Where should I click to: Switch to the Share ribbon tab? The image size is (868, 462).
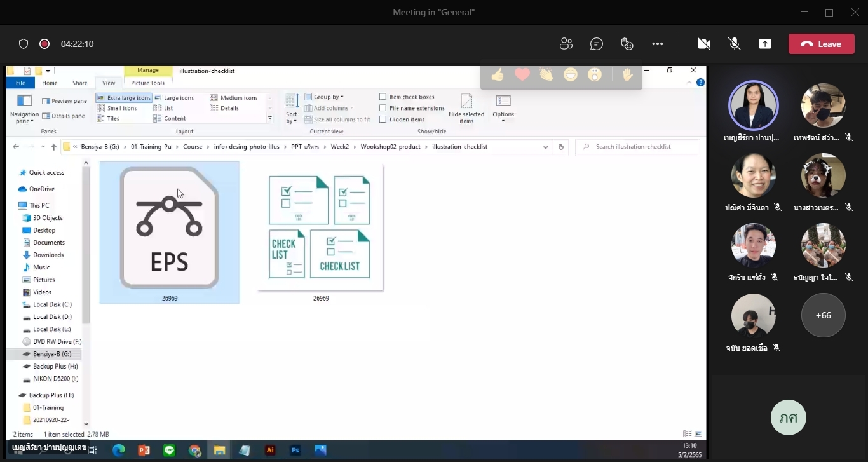[80, 83]
